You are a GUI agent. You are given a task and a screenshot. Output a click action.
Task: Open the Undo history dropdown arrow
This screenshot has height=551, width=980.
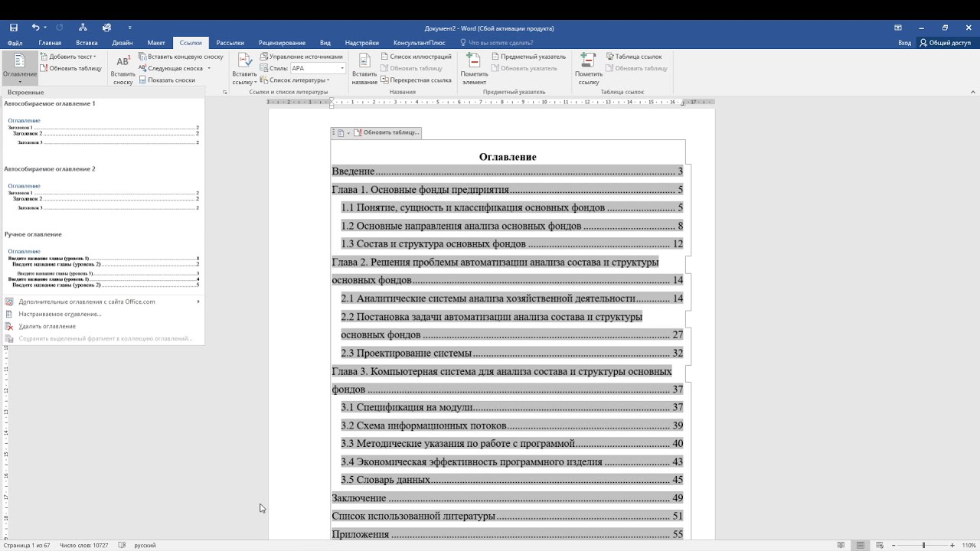pos(45,28)
